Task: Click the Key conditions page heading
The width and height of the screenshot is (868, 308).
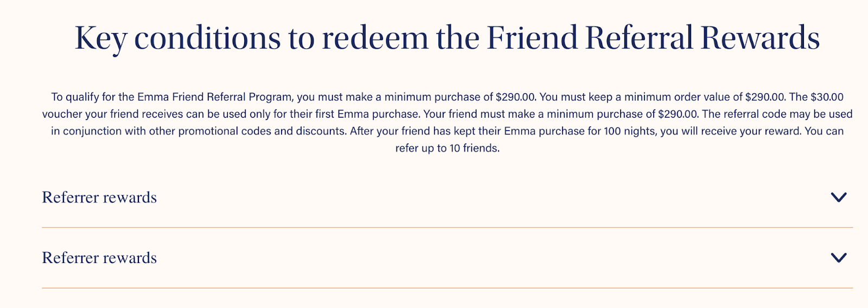Action: [x=447, y=38]
